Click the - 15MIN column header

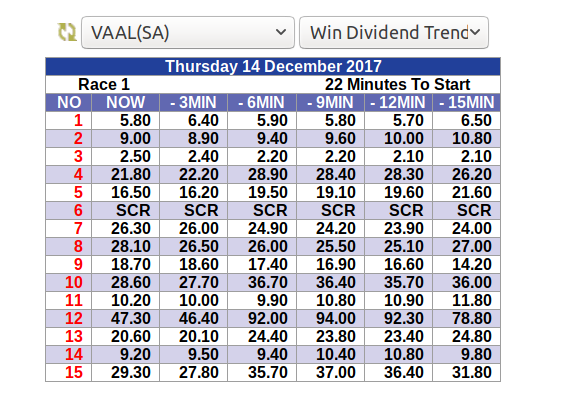[467, 103]
